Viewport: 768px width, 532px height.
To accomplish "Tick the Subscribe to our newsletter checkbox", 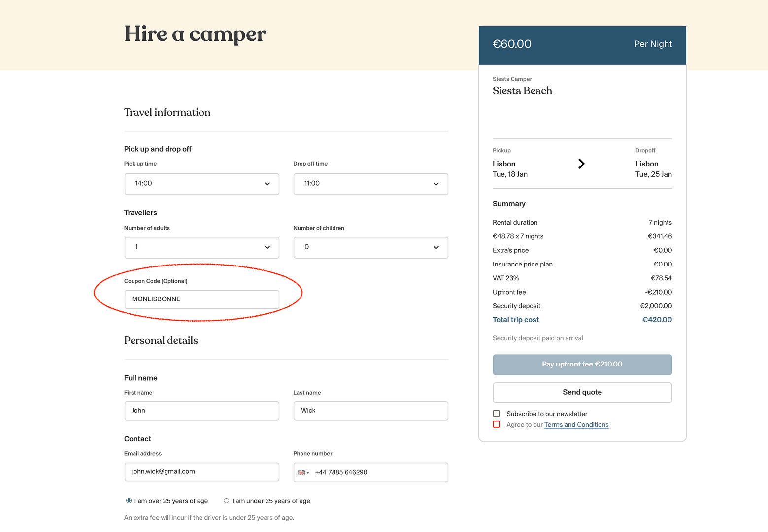I will pos(497,414).
